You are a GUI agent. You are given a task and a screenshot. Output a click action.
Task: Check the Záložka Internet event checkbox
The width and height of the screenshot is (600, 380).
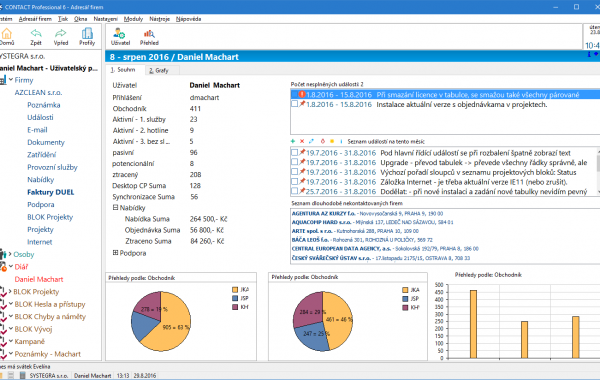pos(294,181)
